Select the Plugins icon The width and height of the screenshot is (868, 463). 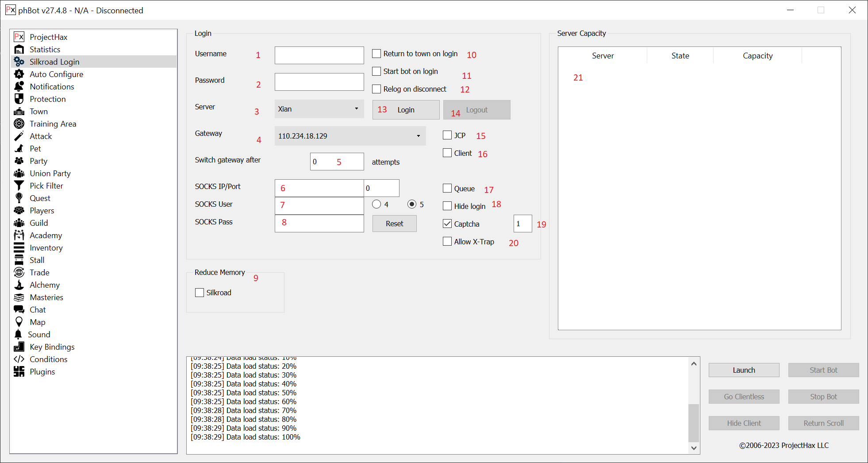coord(19,372)
